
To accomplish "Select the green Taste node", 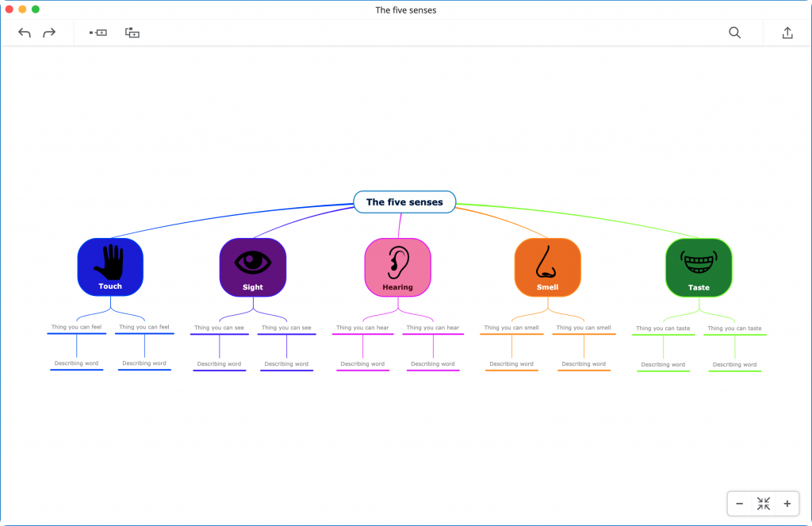I will (698, 267).
